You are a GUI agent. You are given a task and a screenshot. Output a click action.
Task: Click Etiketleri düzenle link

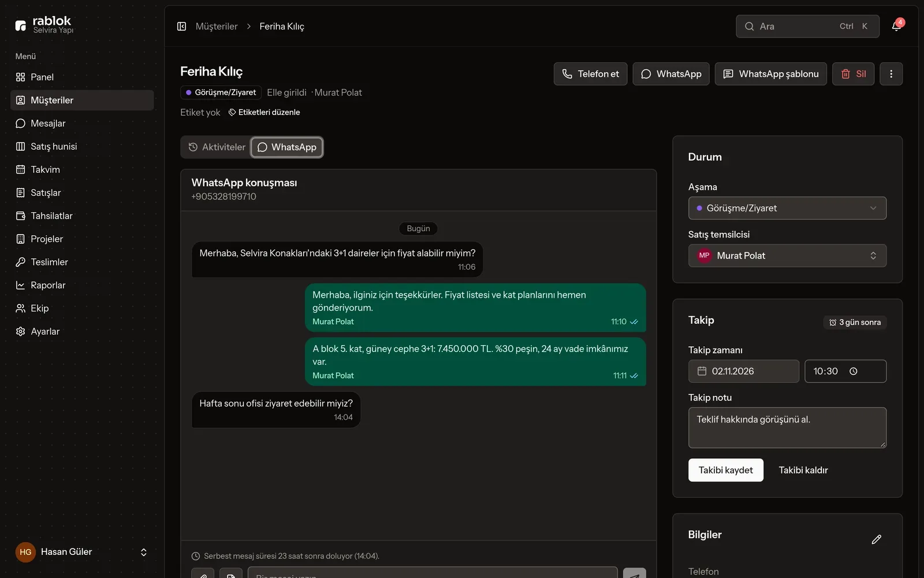pos(264,112)
